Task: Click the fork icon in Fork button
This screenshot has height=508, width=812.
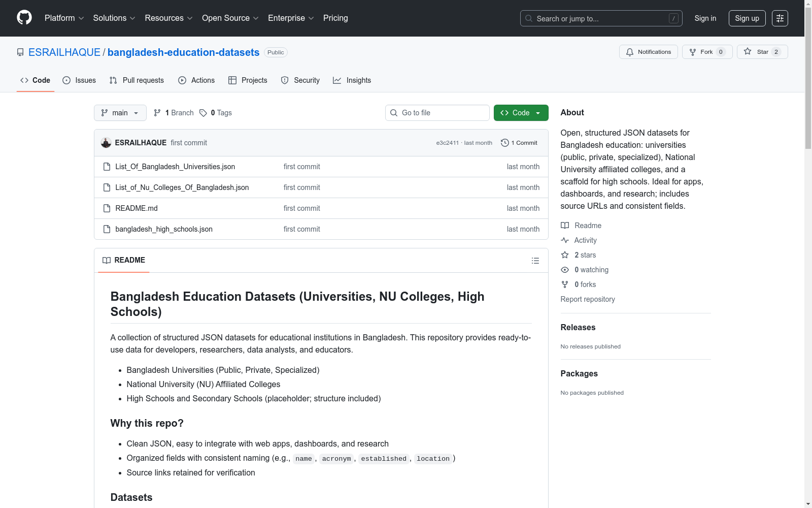Action: [693, 52]
